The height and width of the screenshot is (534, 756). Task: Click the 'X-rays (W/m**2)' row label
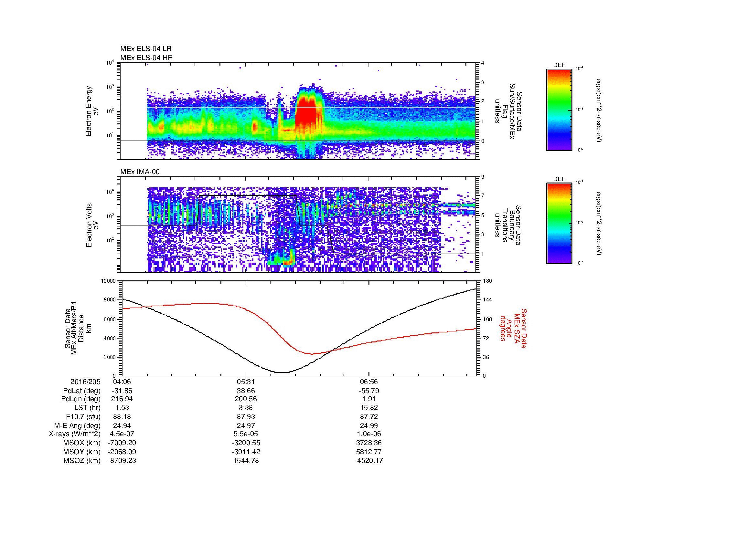[74, 434]
